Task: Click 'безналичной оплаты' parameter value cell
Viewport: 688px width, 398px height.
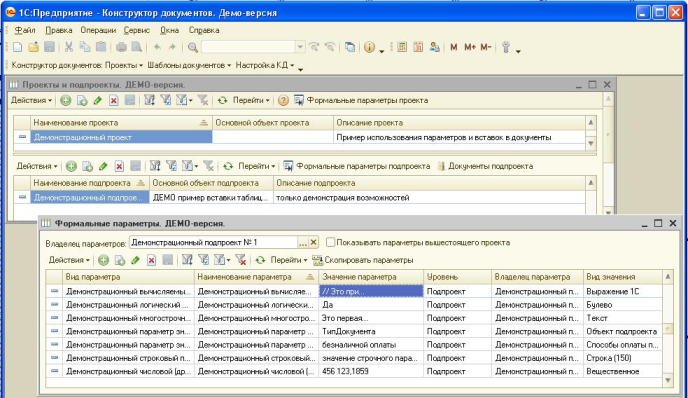Action: tap(371, 345)
